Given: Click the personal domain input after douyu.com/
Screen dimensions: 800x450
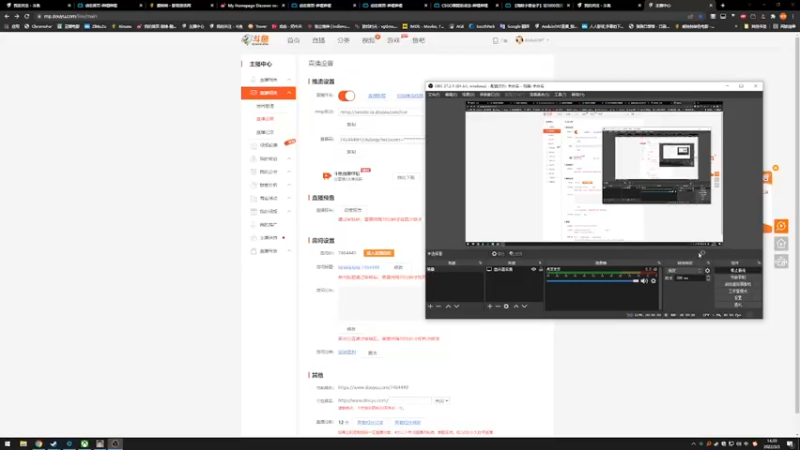Looking at the screenshot, I should tap(409, 401).
